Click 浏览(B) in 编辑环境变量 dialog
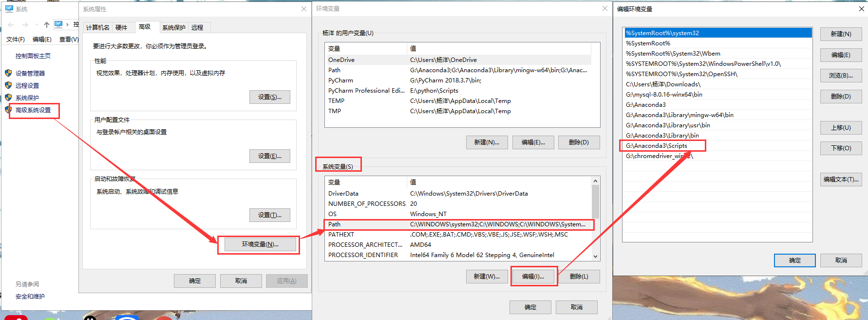 pos(841,76)
